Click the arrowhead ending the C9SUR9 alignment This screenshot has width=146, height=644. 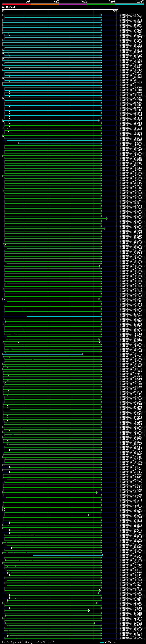97,603
